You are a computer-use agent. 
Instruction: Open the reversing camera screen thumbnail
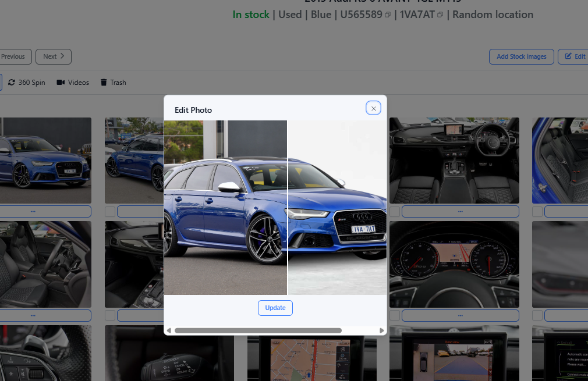454,353
